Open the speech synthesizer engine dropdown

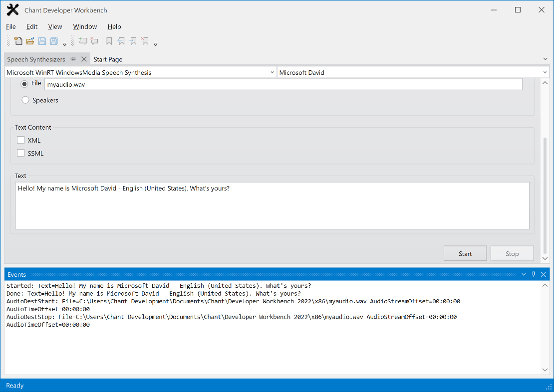click(272, 73)
